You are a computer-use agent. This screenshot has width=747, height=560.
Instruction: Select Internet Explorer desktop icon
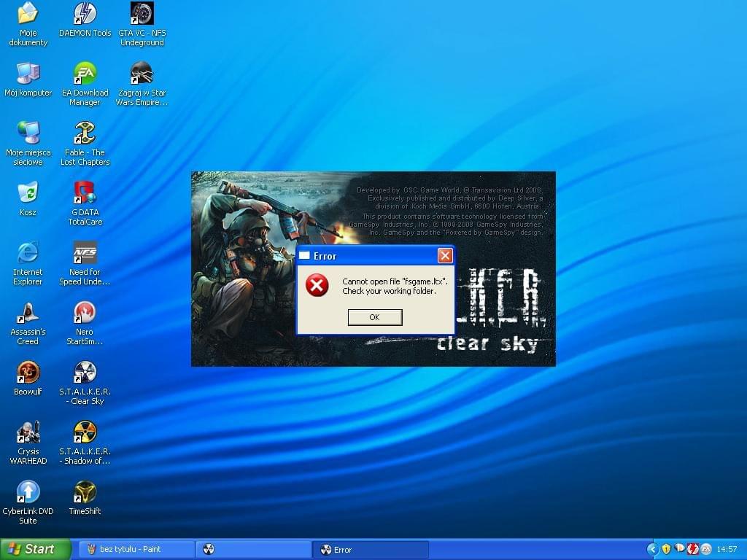28,263
